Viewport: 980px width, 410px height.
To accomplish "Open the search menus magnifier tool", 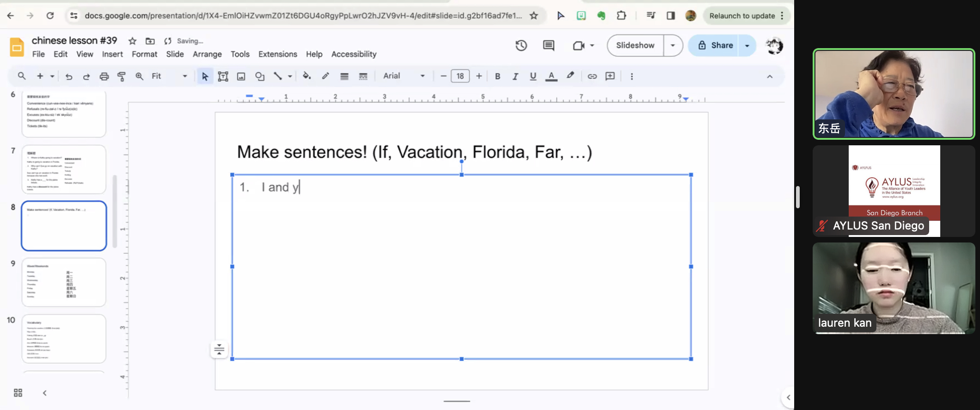I will [x=22, y=76].
